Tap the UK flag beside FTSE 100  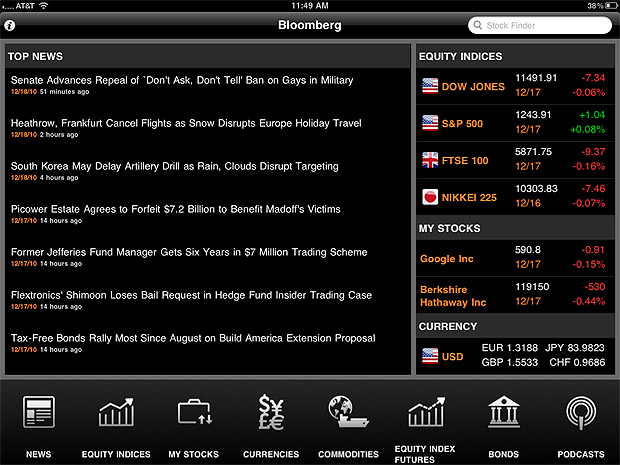(430, 160)
